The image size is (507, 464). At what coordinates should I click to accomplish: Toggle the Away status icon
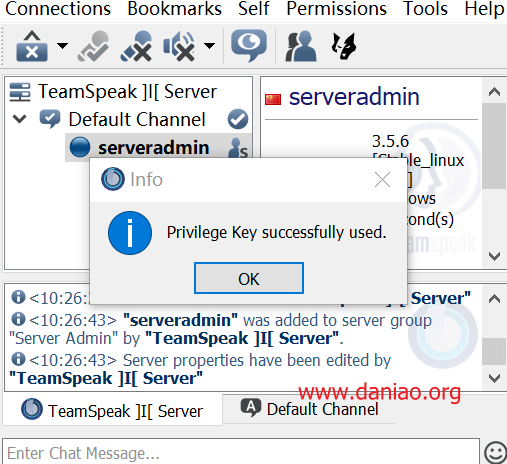click(x=94, y=46)
